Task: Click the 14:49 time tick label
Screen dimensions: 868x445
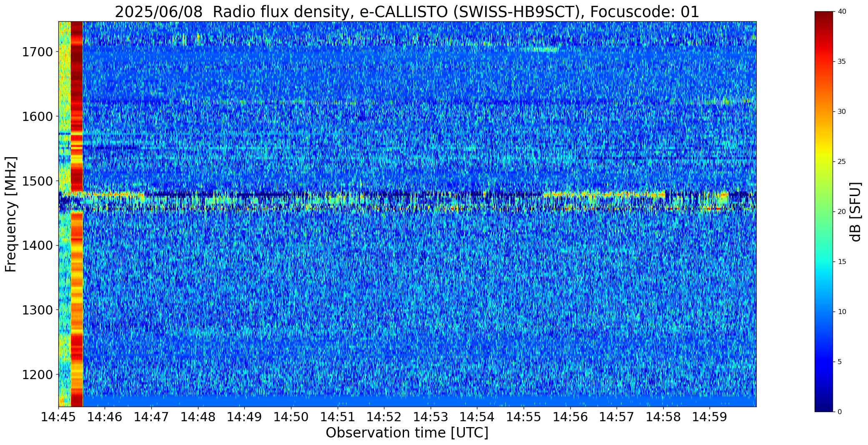Action: (x=245, y=417)
